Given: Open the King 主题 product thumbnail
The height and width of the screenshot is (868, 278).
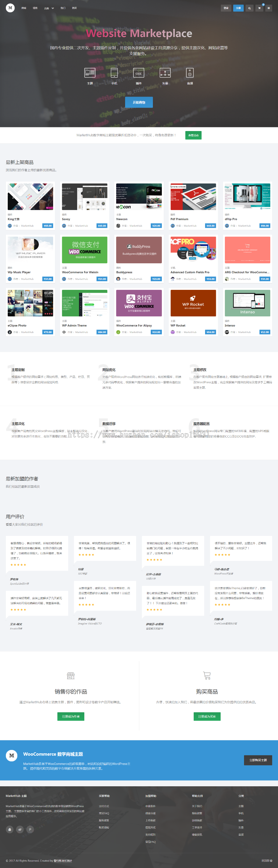Looking at the screenshot, I should click(x=30, y=197).
